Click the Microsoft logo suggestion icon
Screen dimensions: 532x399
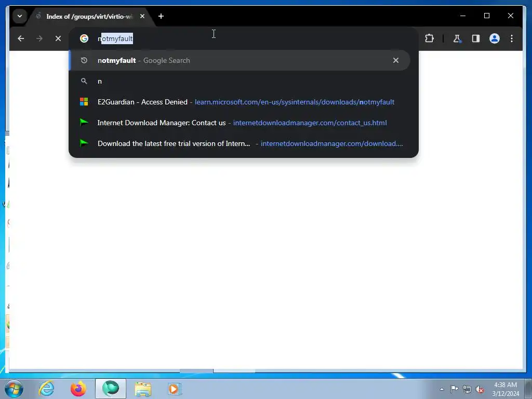pos(84,102)
